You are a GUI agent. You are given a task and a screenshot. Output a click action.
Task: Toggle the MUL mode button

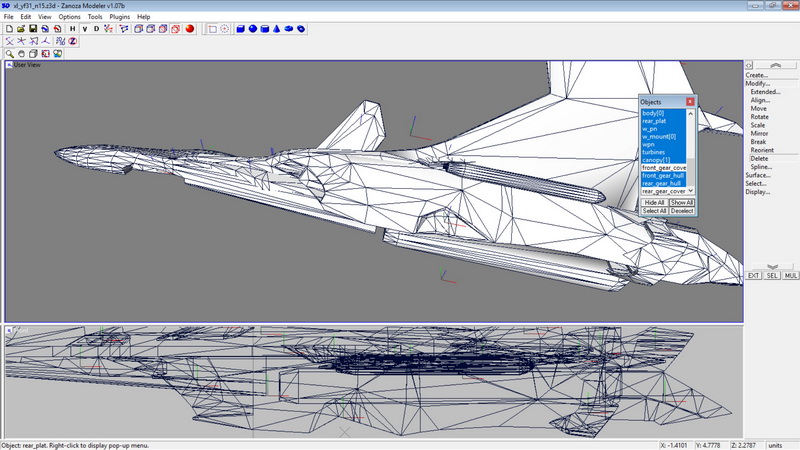coord(791,276)
